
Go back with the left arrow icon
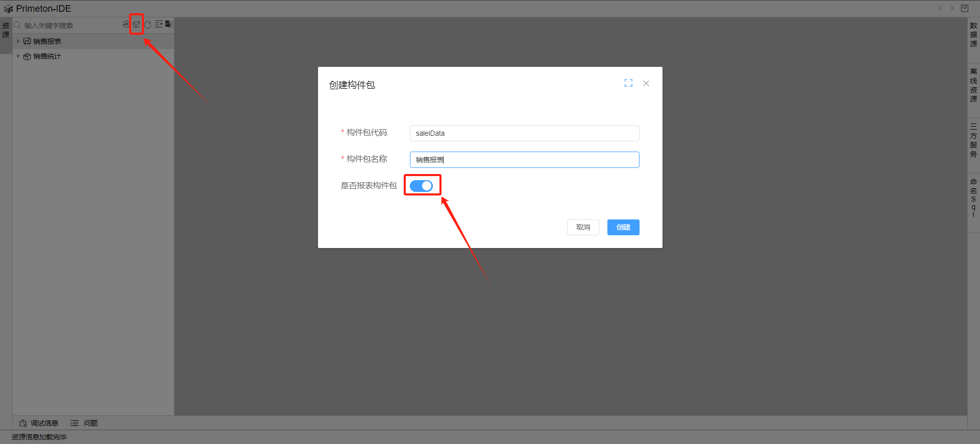[940, 8]
